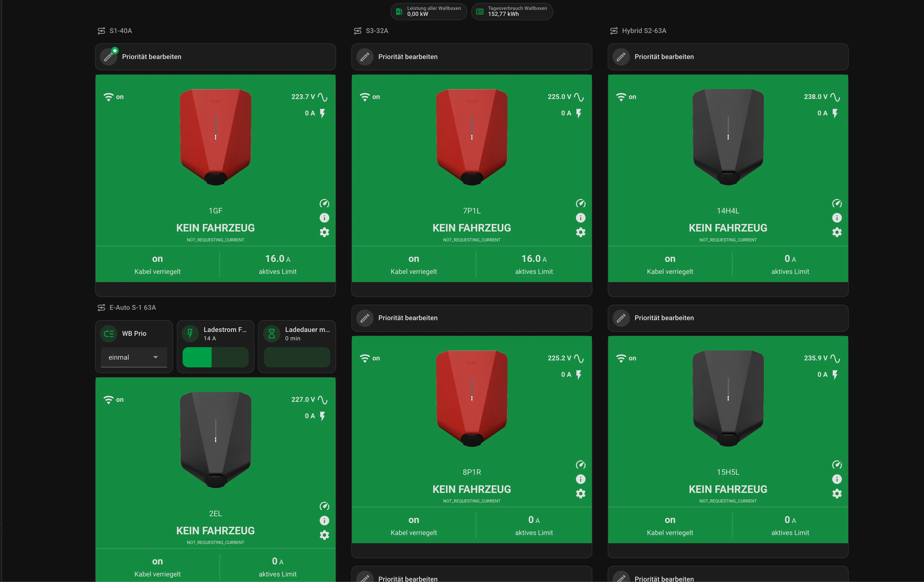Open settings gear on 15H5L card
924x582 pixels.
(x=837, y=493)
